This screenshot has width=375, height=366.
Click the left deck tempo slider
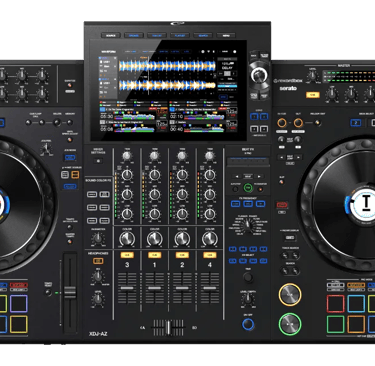[x=70, y=292]
